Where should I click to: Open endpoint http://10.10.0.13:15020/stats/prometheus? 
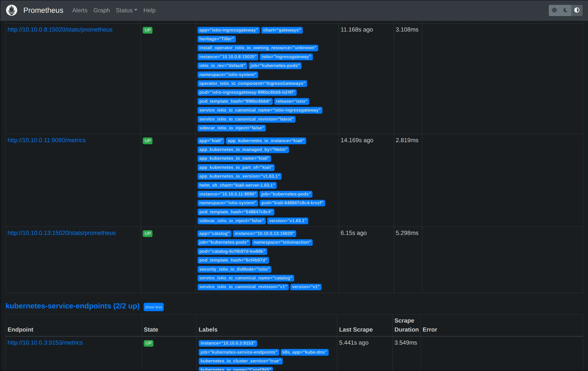coord(62,233)
